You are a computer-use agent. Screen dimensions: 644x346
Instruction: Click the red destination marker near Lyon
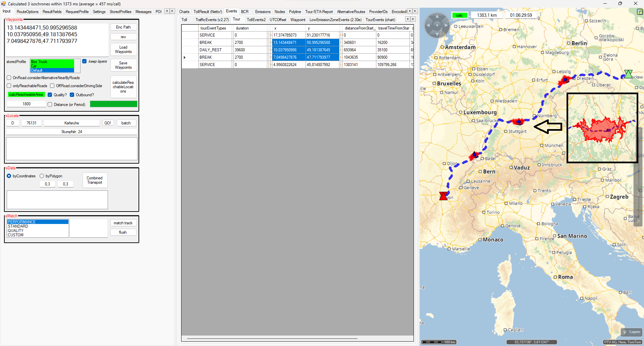coord(443,196)
